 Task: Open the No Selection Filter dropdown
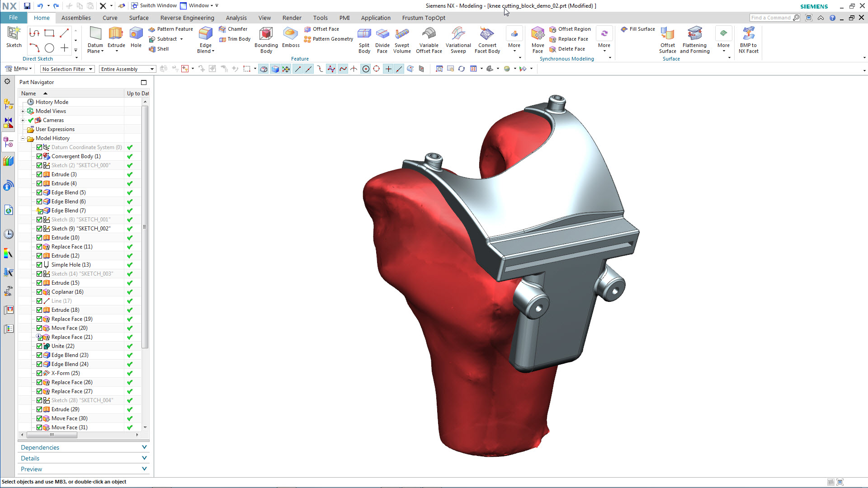click(67, 69)
